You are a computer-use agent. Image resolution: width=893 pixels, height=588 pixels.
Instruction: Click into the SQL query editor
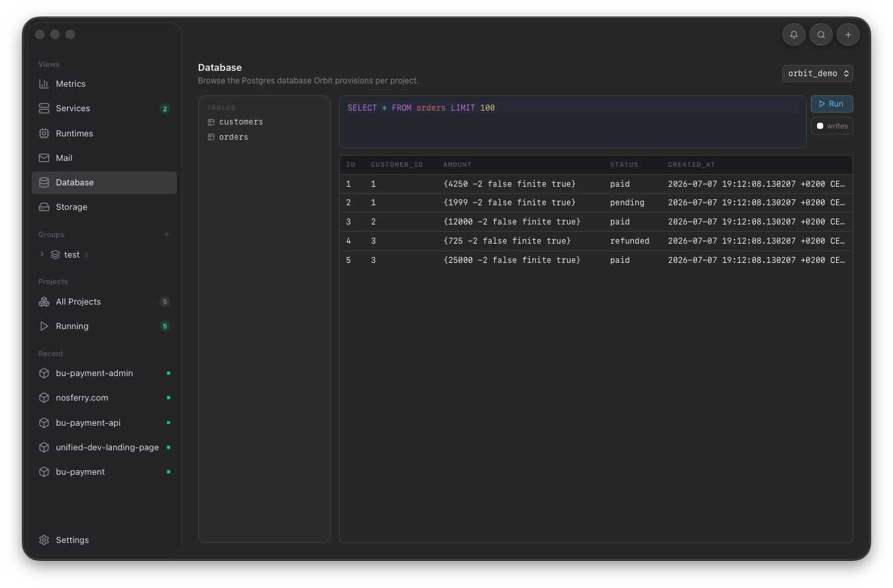[x=572, y=122]
